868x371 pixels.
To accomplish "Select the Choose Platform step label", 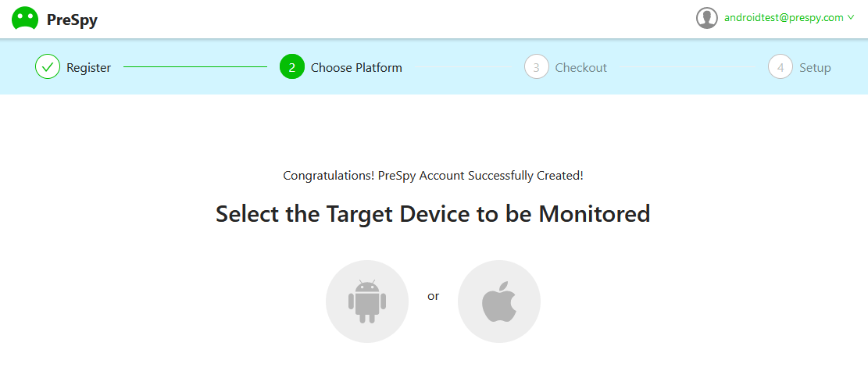I will click(x=356, y=67).
